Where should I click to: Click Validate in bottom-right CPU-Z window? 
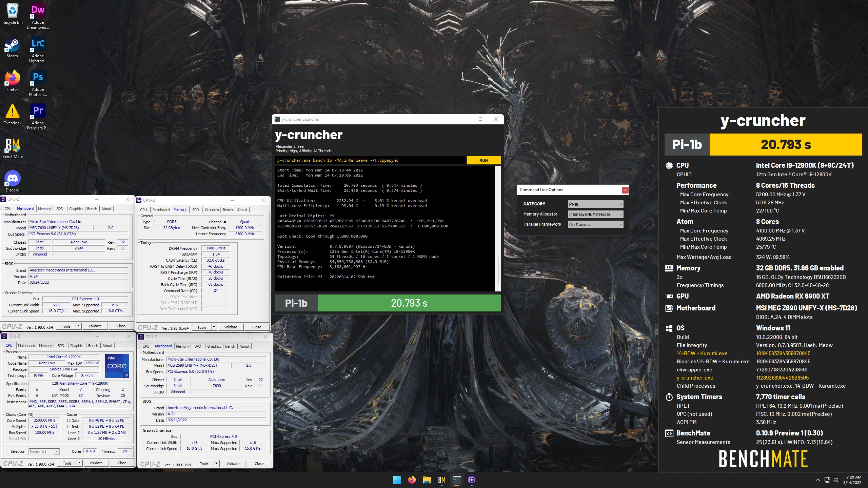click(233, 464)
